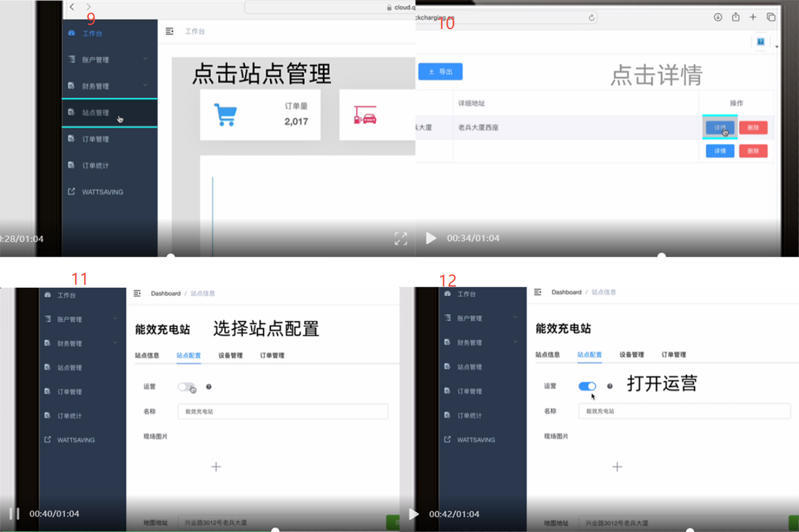Click help icon beside 运营 in frame 12

pos(610,386)
